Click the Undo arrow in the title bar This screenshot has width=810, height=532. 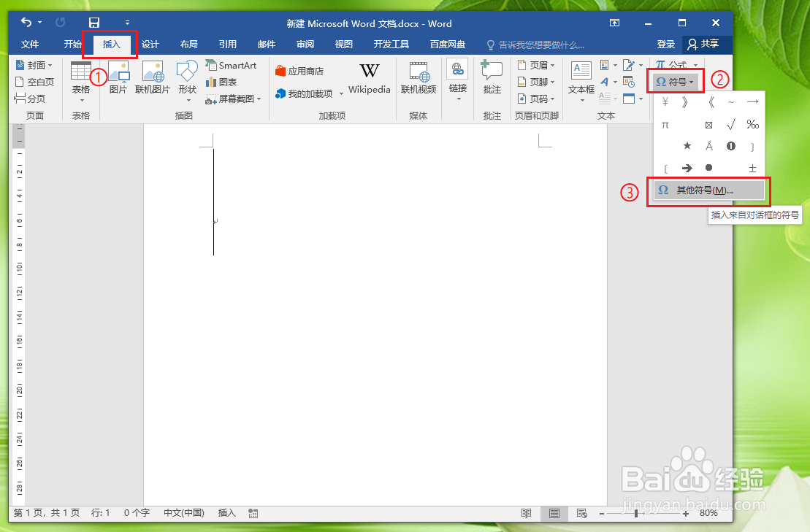[x=26, y=22]
